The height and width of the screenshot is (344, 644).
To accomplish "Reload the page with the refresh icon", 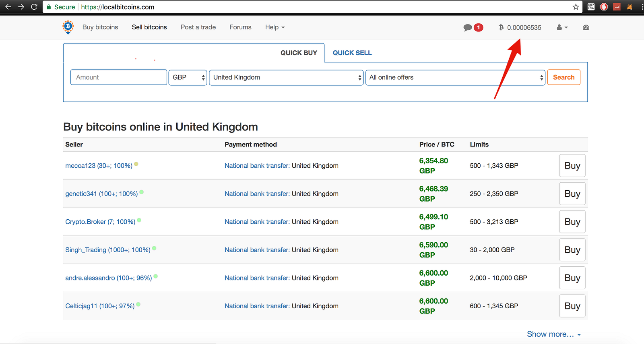I will (34, 7).
